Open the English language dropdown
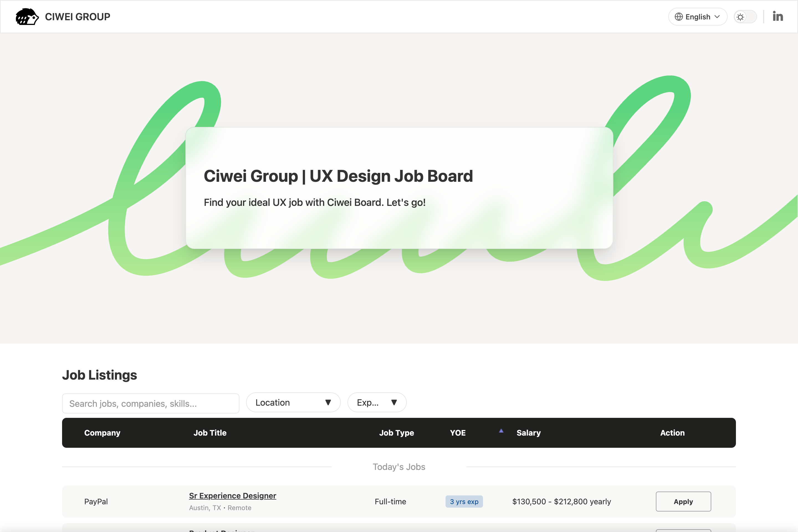798x532 pixels. click(698, 17)
